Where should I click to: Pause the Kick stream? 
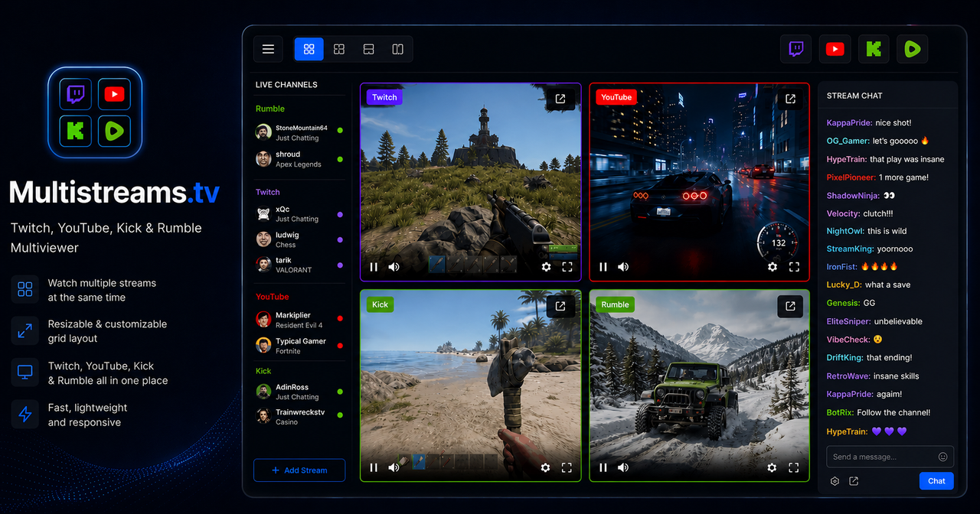(374, 467)
